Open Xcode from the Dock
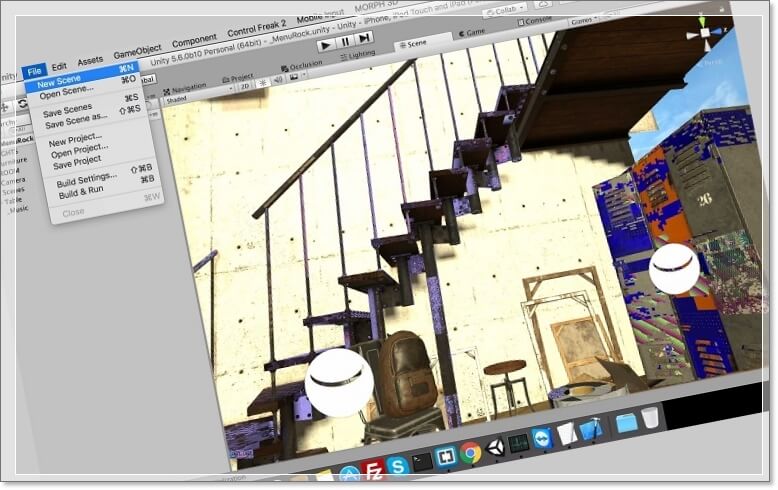778x490 pixels. [x=590, y=429]
